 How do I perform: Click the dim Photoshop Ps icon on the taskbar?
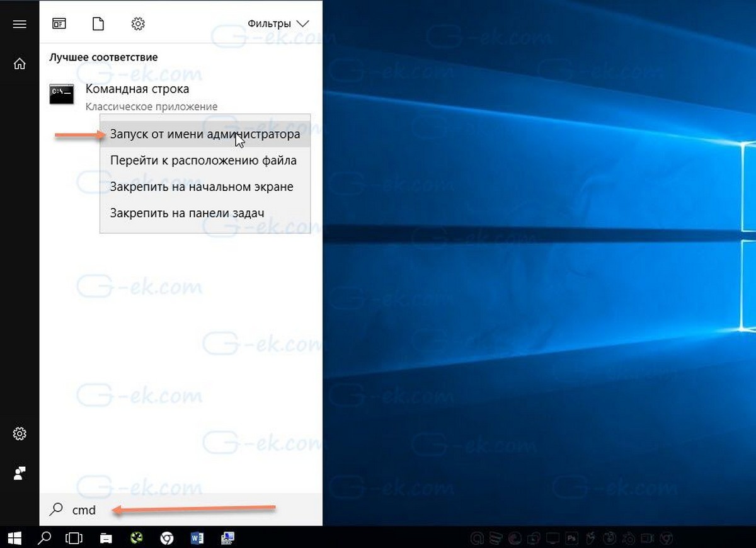(572, 539)
